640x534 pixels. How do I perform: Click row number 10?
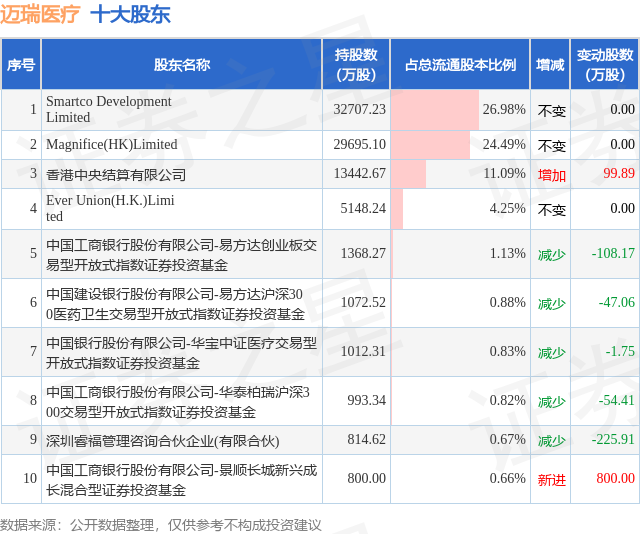[x=30, y=478]
